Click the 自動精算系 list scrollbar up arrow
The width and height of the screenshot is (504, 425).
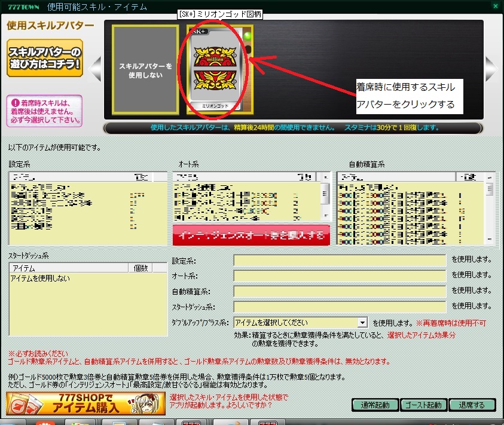tap(490, 178)
